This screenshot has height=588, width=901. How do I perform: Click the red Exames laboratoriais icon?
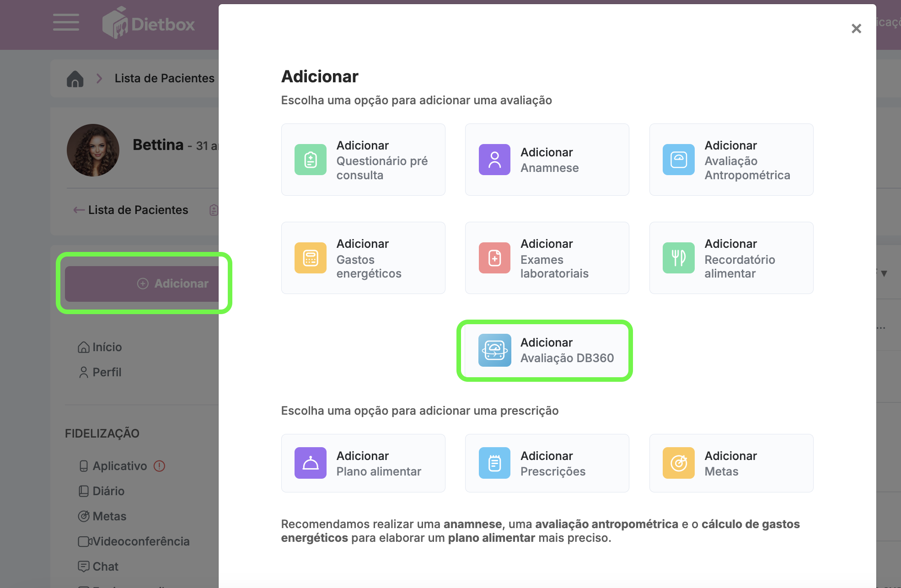coord(494,258)
